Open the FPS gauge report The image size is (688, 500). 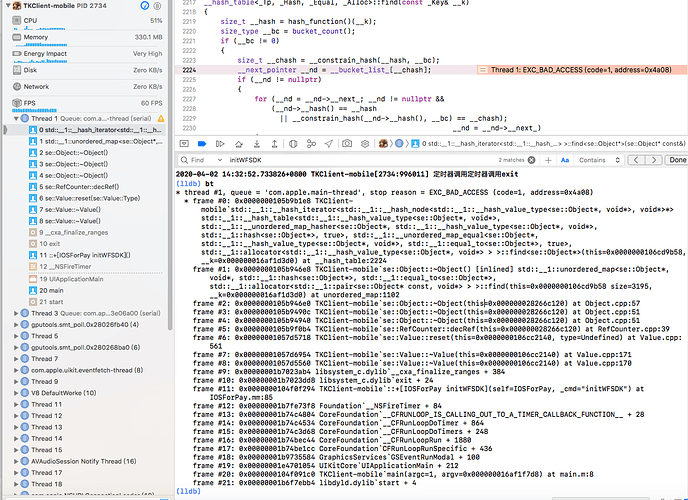pos(87,104)
